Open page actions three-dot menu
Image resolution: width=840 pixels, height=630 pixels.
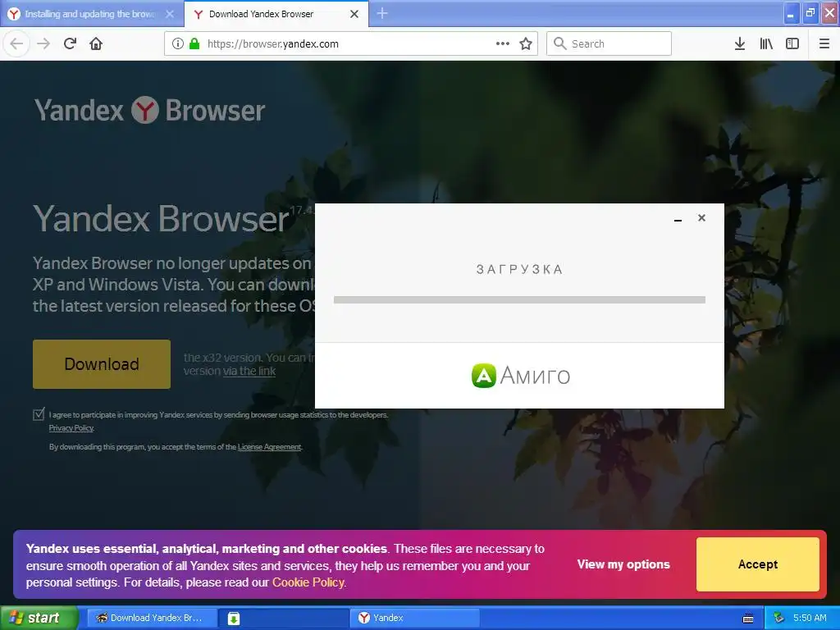(x=503, y=43)
